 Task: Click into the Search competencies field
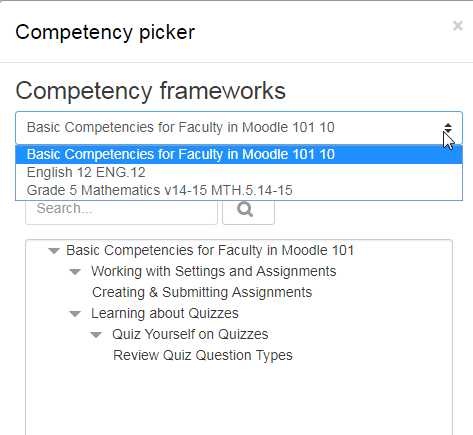coord(121,210)
